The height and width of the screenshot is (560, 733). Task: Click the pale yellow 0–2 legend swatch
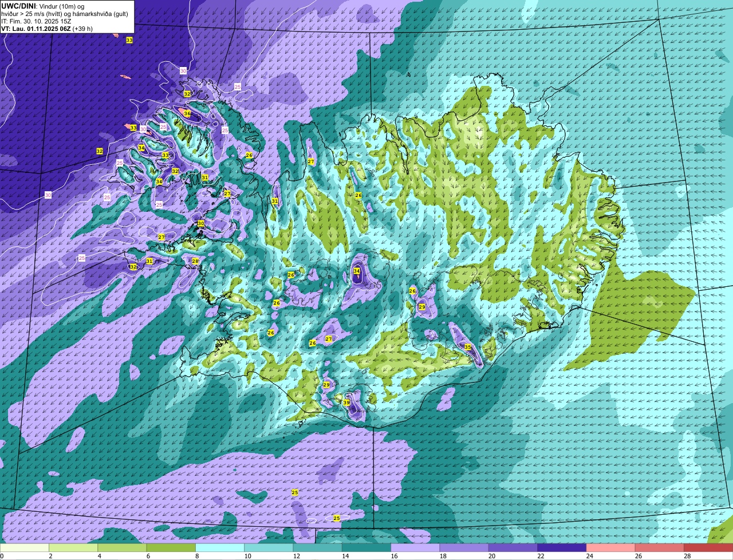pos(25,547)
